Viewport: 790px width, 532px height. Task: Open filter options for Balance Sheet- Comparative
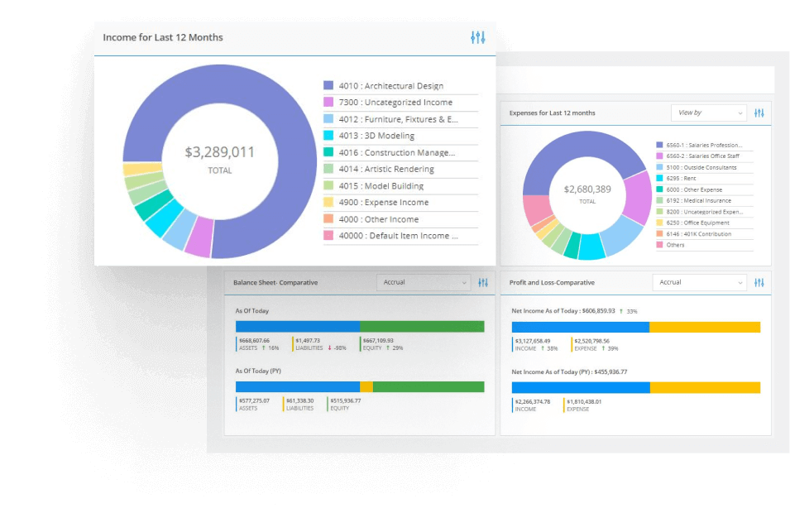pyautogui.click(x=483, y=282)
